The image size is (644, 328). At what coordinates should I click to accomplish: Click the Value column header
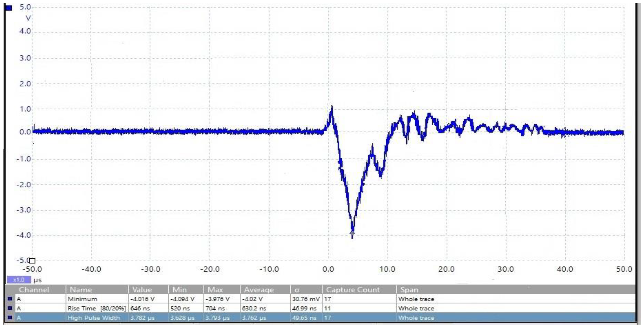click(142, 290)
